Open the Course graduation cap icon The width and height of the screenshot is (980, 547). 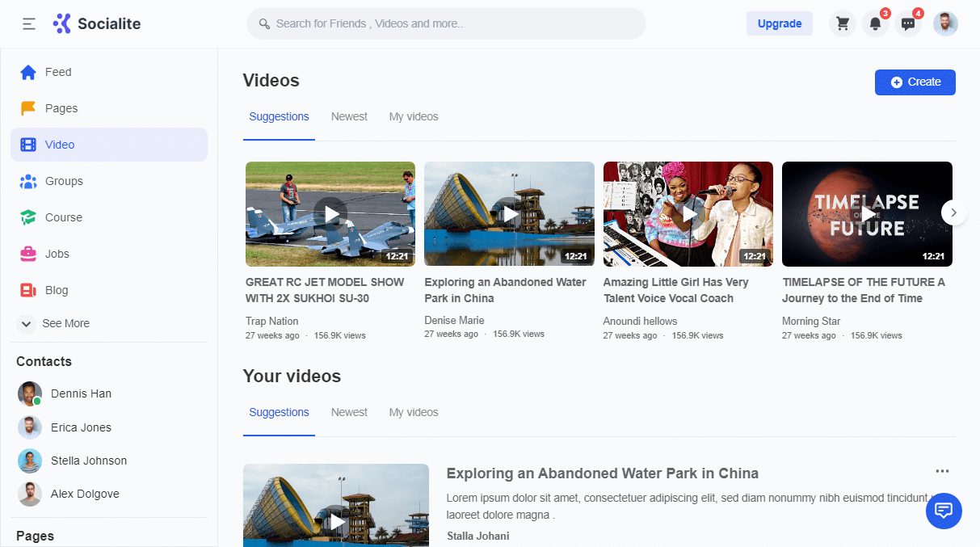click(28, 217)
